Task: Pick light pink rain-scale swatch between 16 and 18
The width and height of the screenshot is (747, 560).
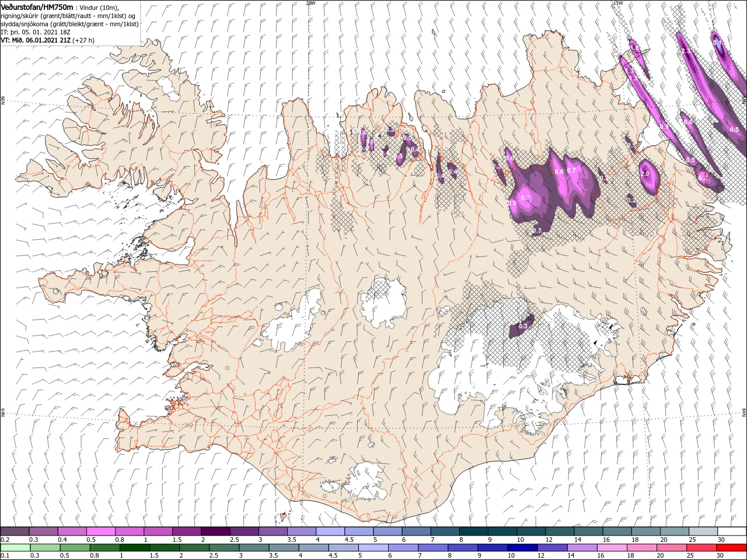Action: [611, 548]
